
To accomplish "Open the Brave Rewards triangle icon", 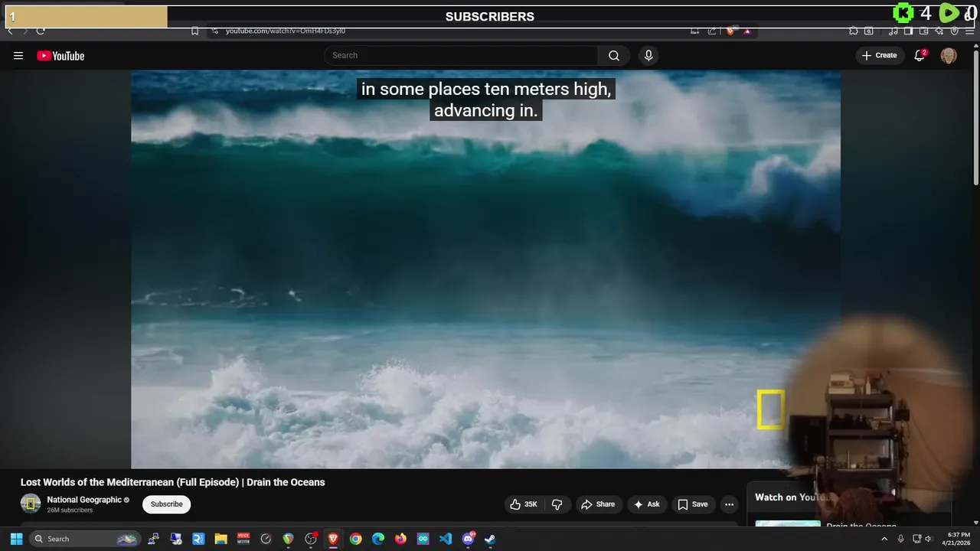I will click(x=746, y=31).
